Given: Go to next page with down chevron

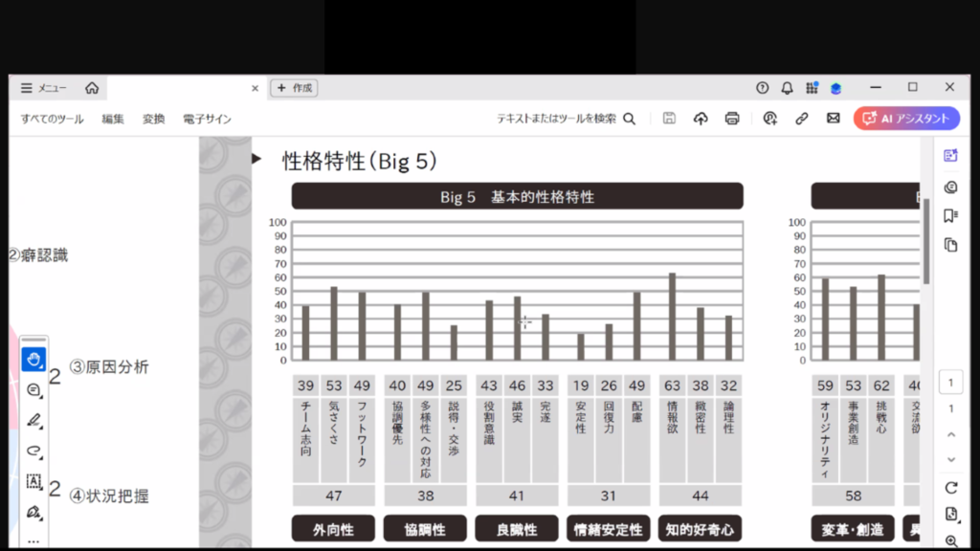Looking at the screenshot, I should click(x=950, y=459).
